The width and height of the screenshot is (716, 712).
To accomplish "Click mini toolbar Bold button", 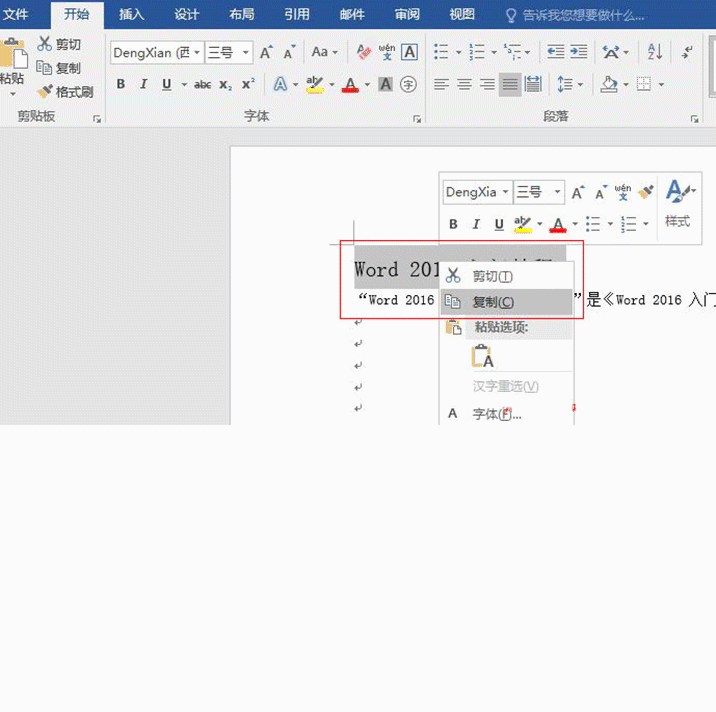I will click(x=453, y=224).
